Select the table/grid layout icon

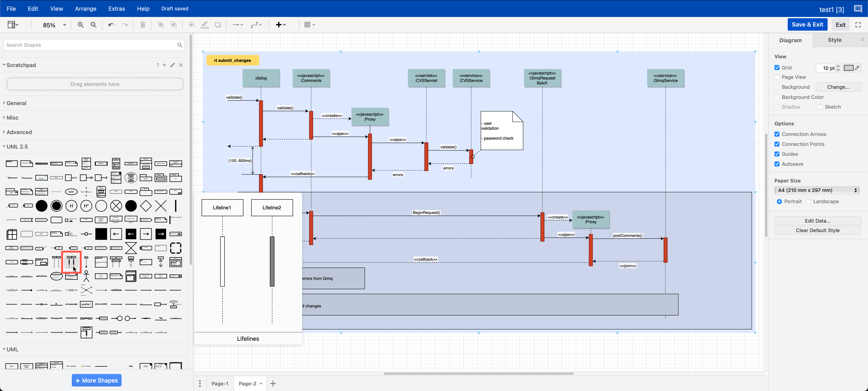307,24
